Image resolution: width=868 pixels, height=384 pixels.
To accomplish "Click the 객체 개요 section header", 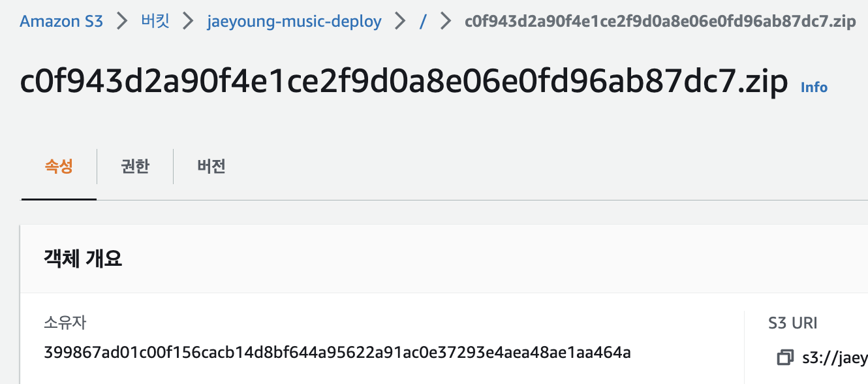I will 82,259.
